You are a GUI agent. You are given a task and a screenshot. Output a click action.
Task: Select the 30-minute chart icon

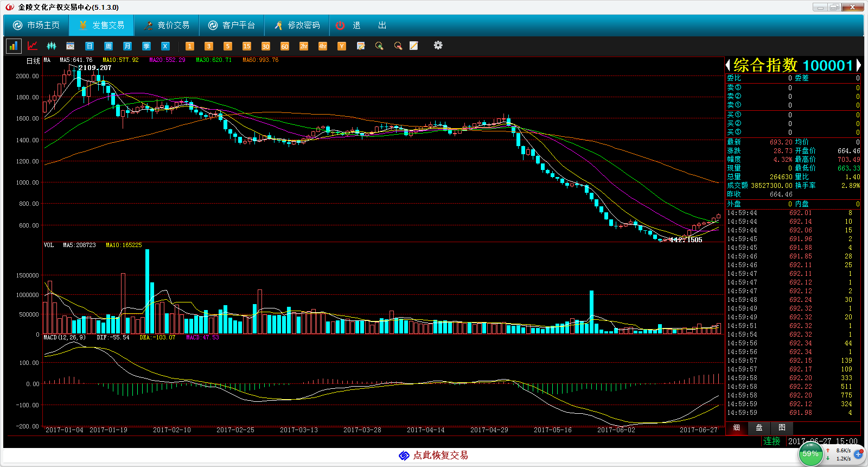(266, 46)
